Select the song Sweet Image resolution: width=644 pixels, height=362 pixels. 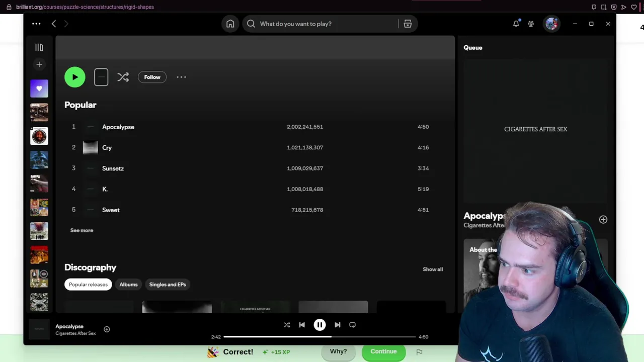tap(111, 210)
